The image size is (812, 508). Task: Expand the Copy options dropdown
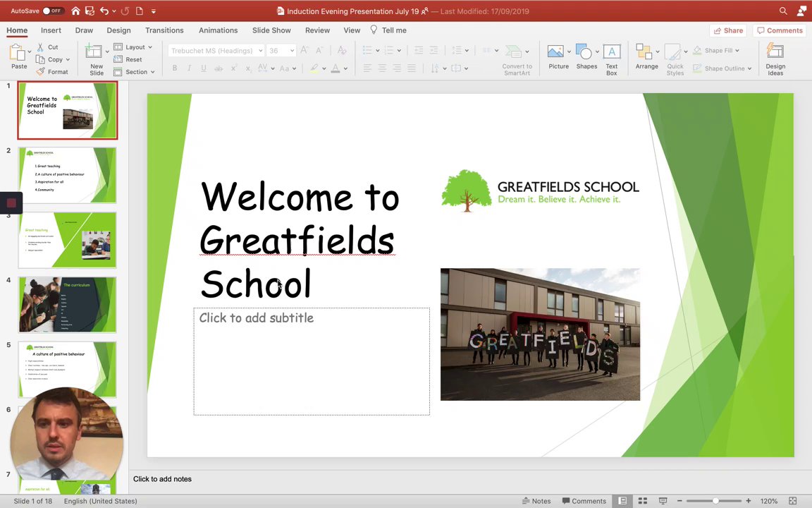[x=68, y=59]
